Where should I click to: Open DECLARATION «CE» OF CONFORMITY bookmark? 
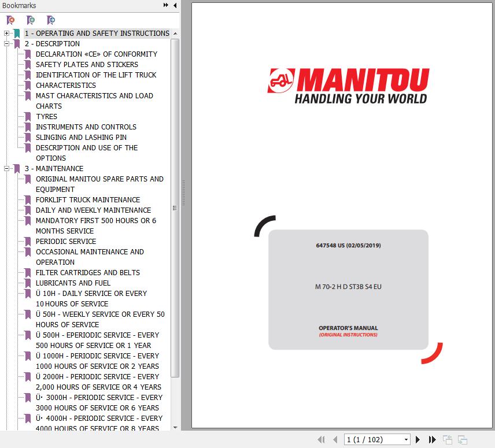(97, 54)
